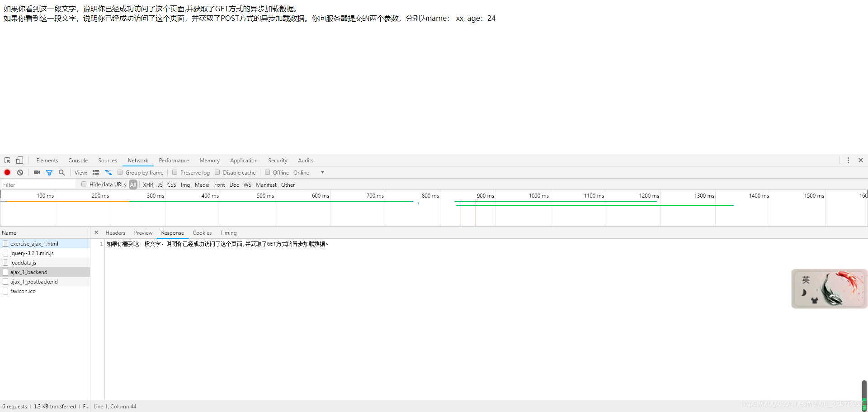The width and height of the screenshot is (868, 412).
Task: Check the Disable cache option
Action: (217, 172)
